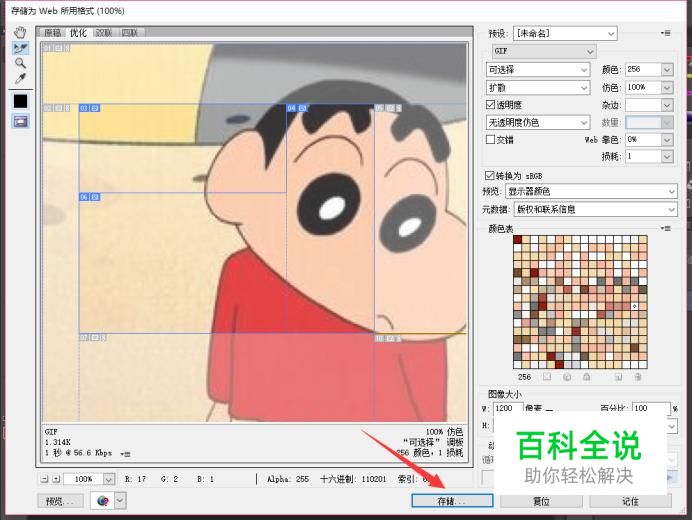Select slice 03 badge in preview
Screen dimensions: 692x520
(89, 108)
